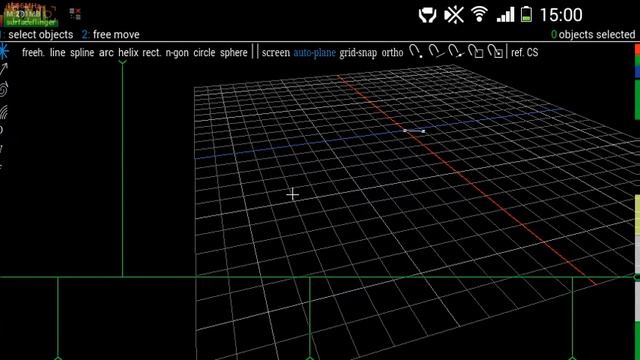Open the ref. CS setting

click(x=524, y=53)
